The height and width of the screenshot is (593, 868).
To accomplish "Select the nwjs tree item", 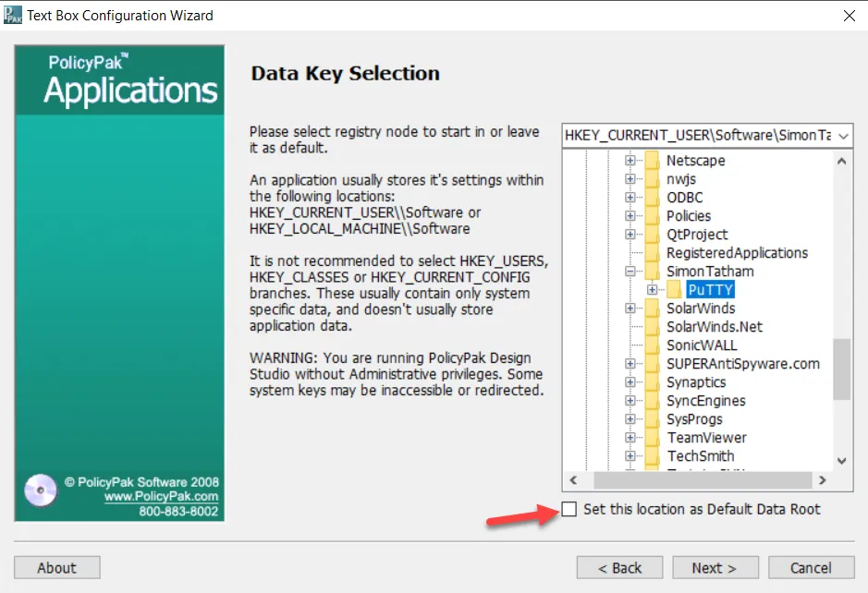I will coord(681,178).
